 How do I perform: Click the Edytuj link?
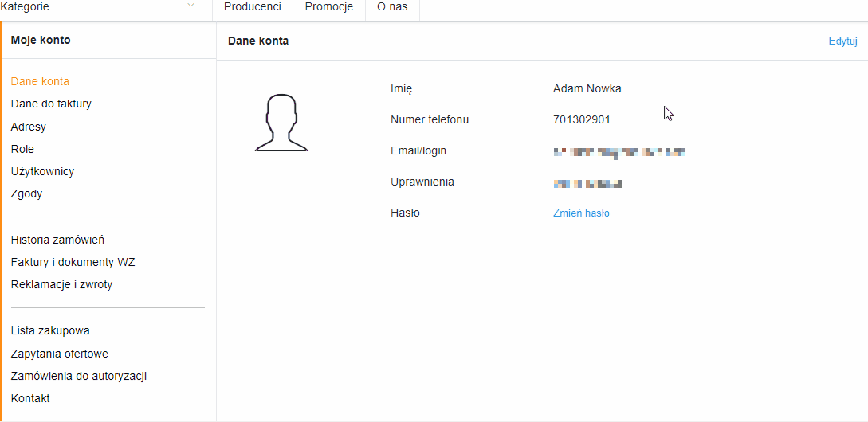pyautogui.click(x=842, y=41)
